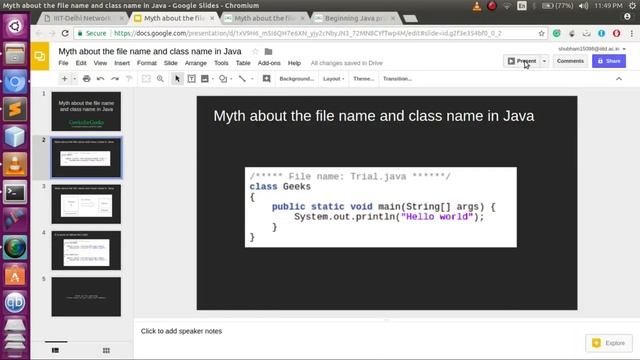Click the Slides home logo icon

[40, 56]
